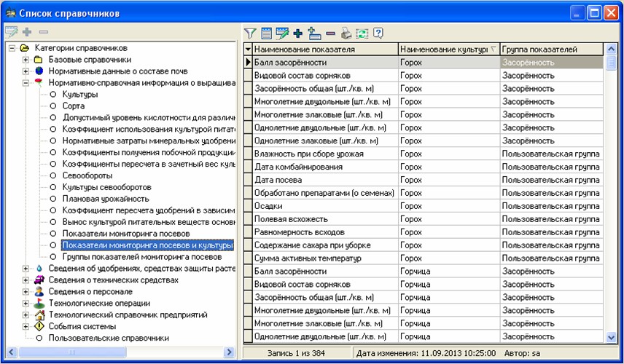
Task: Collapse the Нормативно-справочная информация node
Action: click(26, 83)
